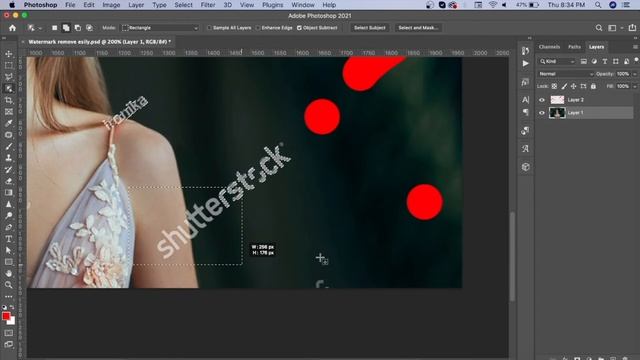Select the Rectangular Marquee tool
Viewport: 640px width, 360px height.
point(9,65)
